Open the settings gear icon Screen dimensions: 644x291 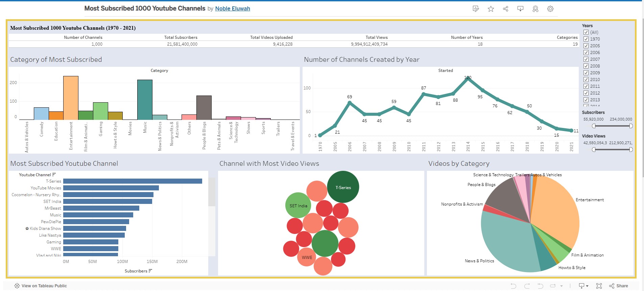pos(550,9)
